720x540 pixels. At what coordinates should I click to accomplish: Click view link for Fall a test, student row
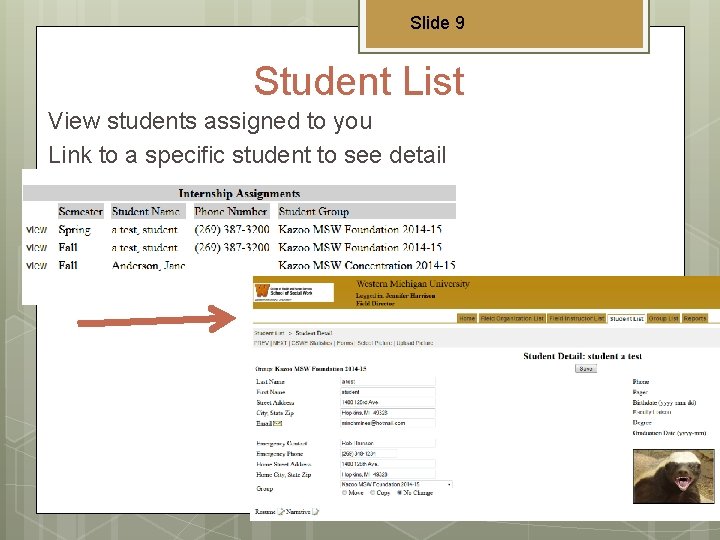click(37, 248)
